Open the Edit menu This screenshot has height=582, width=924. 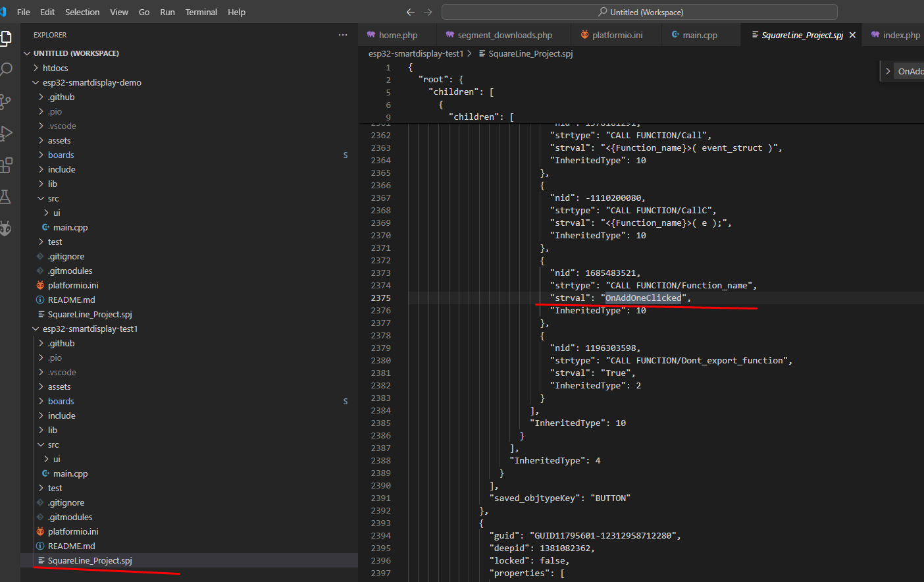(47, 12)
